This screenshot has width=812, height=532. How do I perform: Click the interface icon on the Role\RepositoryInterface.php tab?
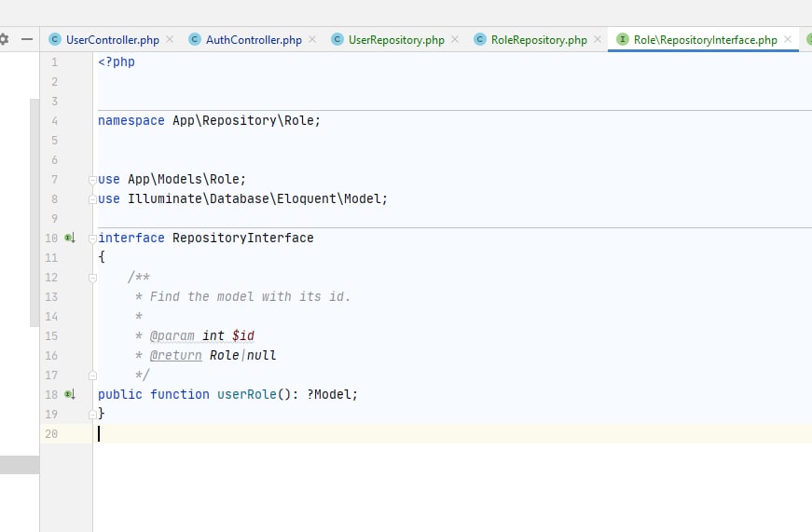coord(623,39)
